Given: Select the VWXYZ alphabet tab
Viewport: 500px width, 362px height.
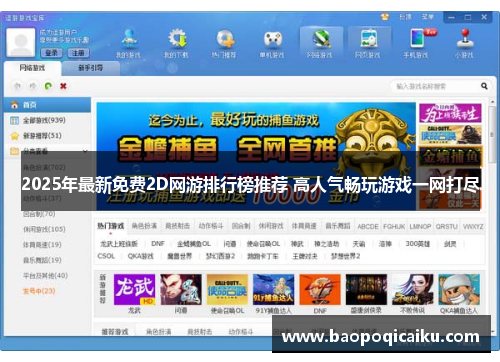Looking at the screenshot, I should click(473, 227).
